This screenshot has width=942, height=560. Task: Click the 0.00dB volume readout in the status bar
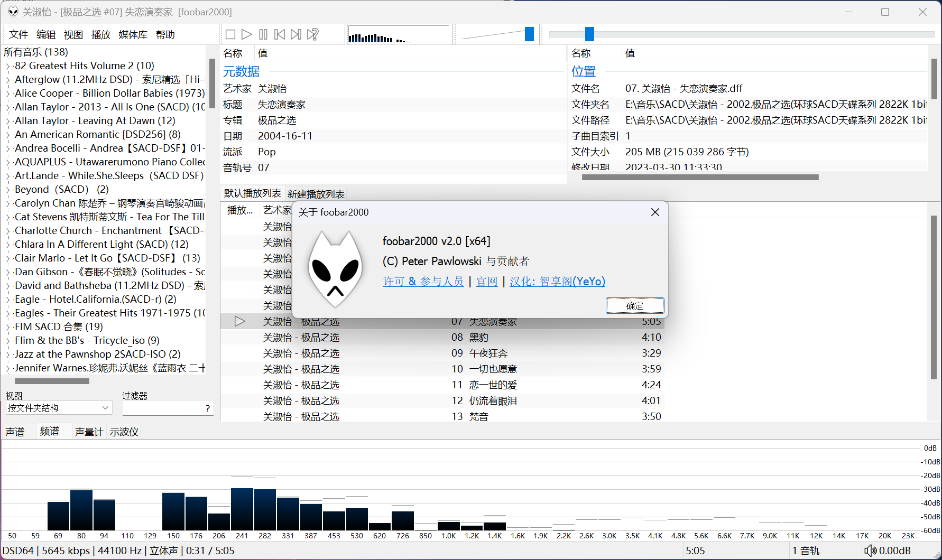894,550
